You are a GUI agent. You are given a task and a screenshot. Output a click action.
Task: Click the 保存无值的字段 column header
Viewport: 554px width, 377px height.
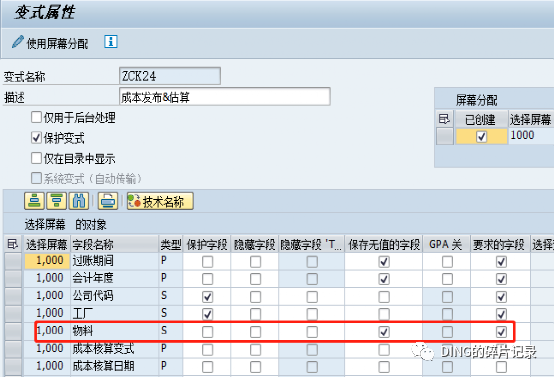click(384, 244)
